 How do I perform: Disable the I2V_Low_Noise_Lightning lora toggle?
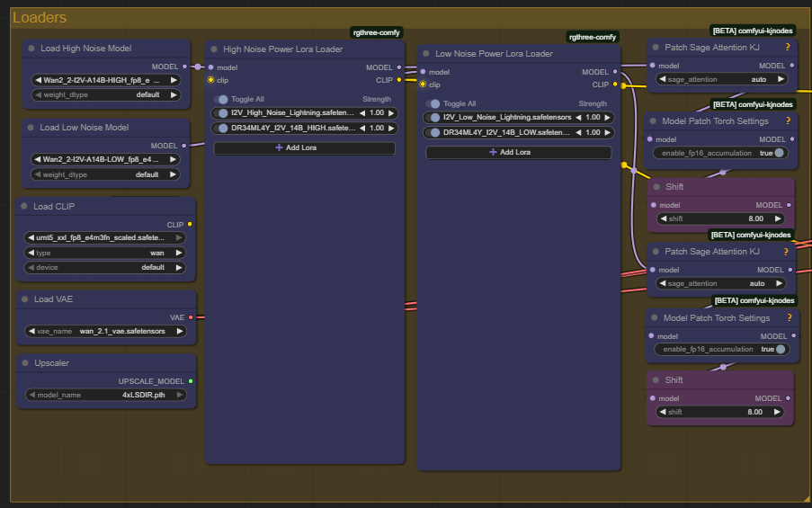click(435, 117)
